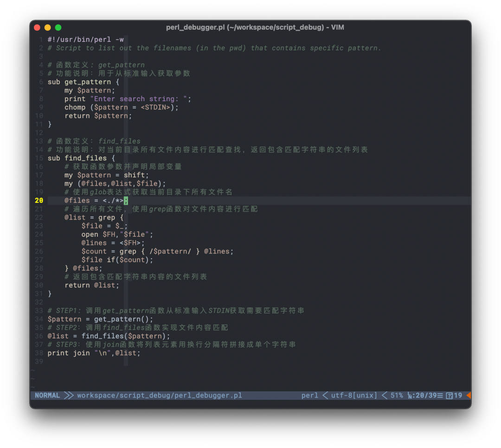Viewport: 501px width, 448px height.
Task: Click the cursor block on line 20
Action: click(x=126, y=201)
